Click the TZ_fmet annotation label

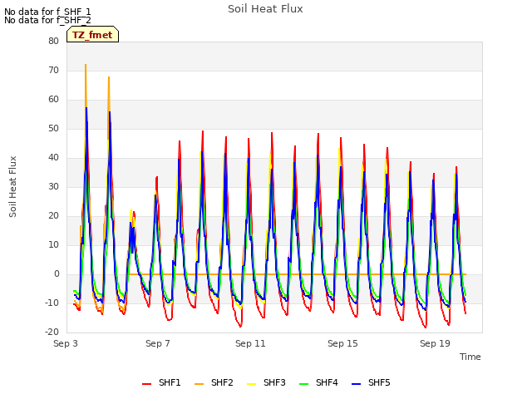pyautogui.click(x=92, y=35)
